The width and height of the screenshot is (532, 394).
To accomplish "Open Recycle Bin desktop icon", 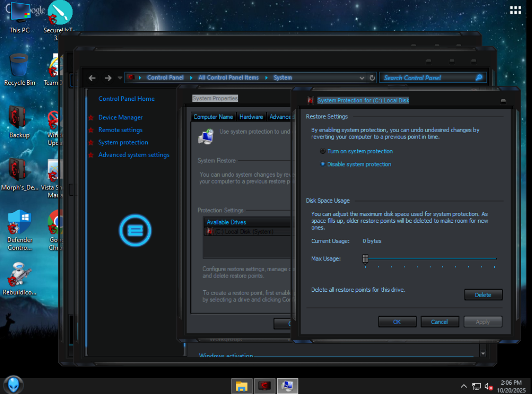I will point(20,70).
